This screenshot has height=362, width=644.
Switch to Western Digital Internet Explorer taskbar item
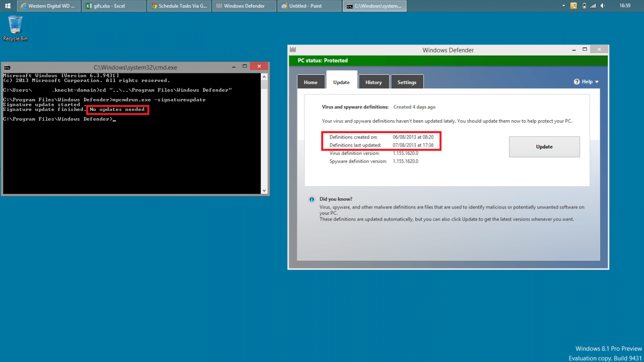click(48, 6)
